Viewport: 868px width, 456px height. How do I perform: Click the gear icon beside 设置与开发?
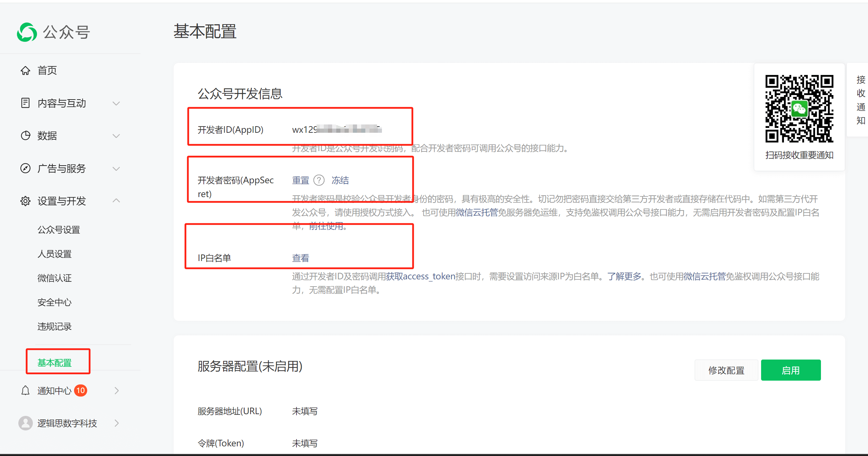25,201
